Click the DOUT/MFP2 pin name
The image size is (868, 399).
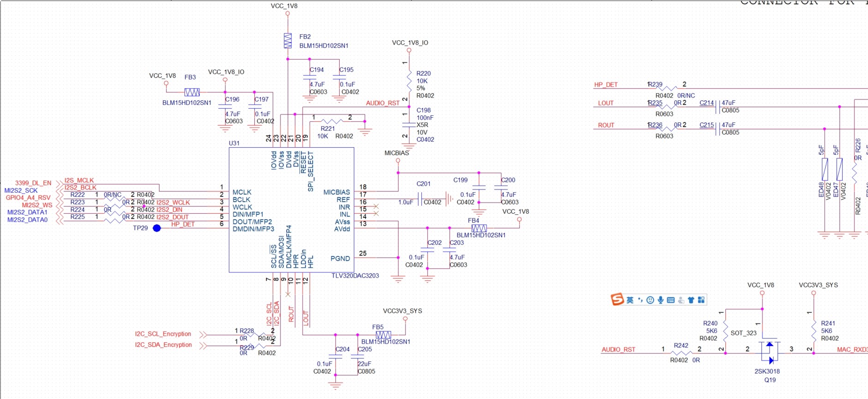[x=252, y=222]
